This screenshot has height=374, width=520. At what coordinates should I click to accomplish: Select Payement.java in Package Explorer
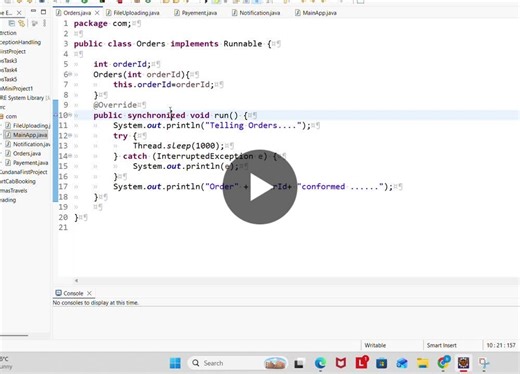coord(27,163)
